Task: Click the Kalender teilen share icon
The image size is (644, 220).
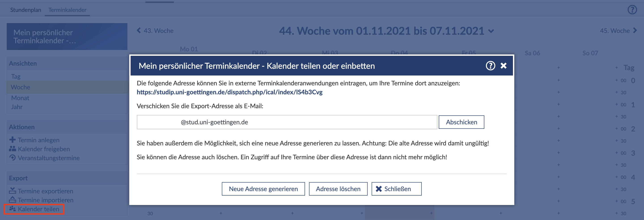Action: tap(12, 209)
